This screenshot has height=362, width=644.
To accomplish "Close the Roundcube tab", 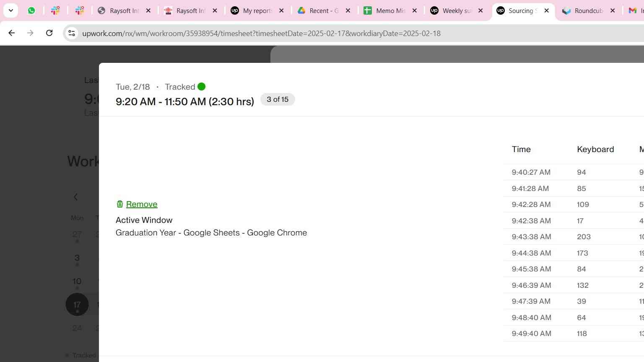I will (613, 10).
